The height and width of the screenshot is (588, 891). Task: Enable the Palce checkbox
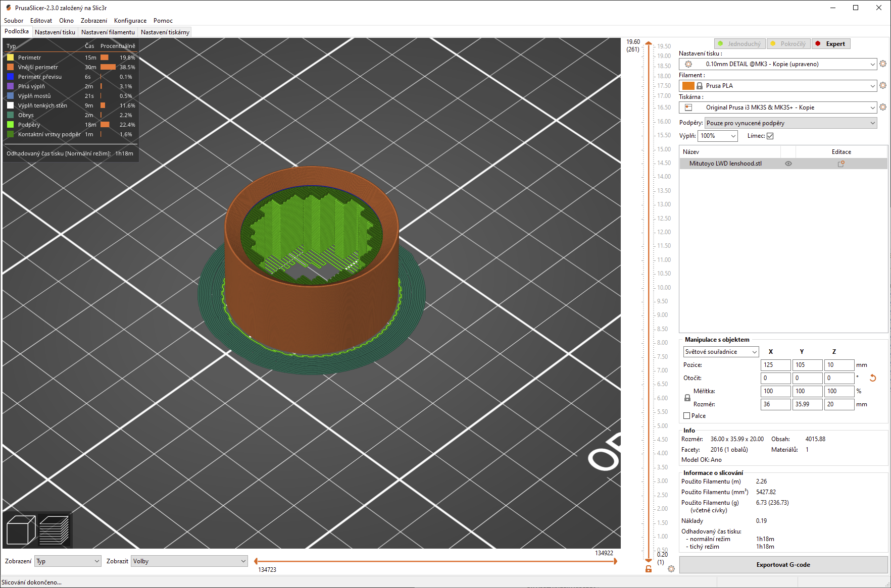686,416
